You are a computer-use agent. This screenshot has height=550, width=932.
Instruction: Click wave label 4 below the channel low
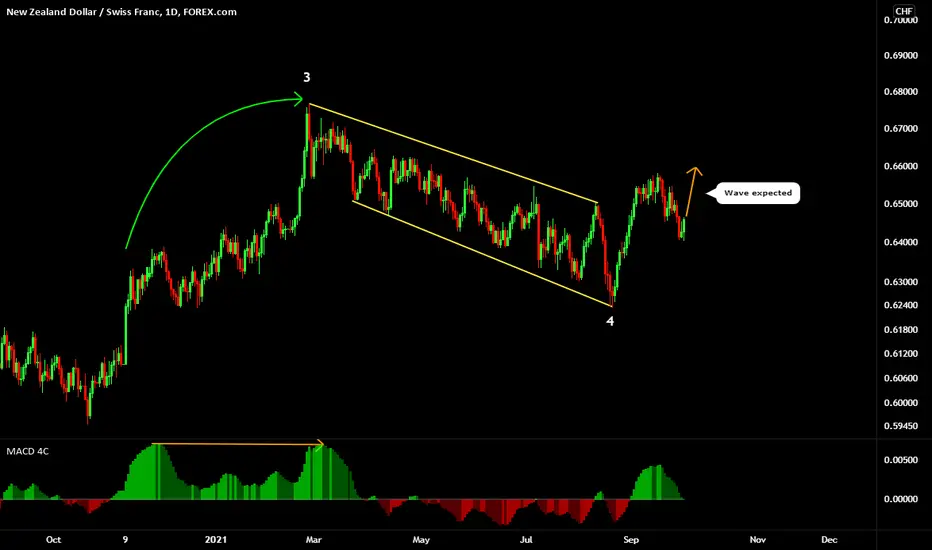click(x=610, y=321)
